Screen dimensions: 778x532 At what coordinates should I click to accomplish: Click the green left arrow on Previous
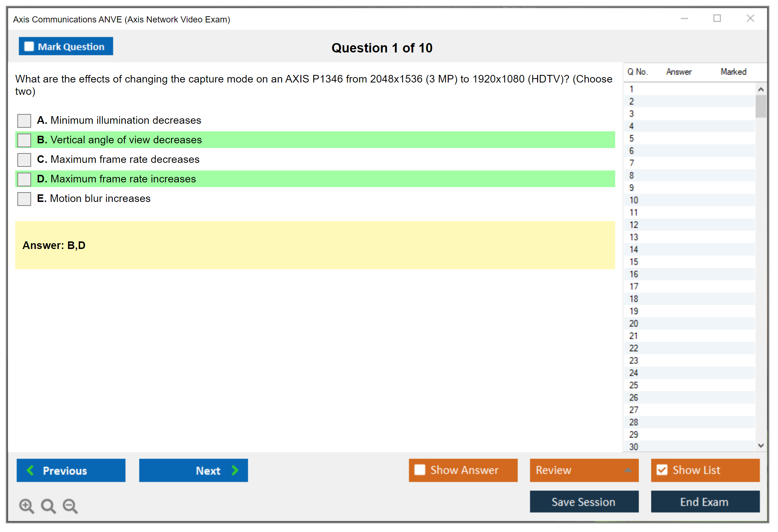click(30, 470)
